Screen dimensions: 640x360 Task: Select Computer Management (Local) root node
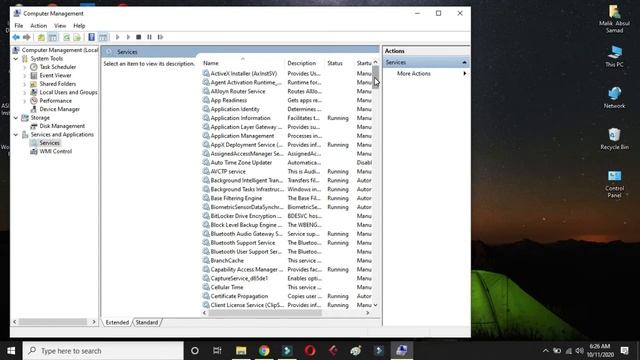(60, 50)
